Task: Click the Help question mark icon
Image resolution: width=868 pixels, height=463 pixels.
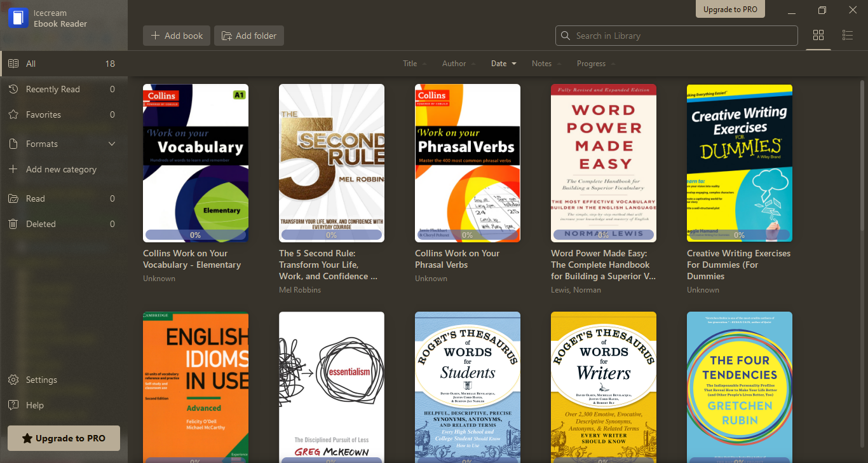Action: [x=13, y=405]
